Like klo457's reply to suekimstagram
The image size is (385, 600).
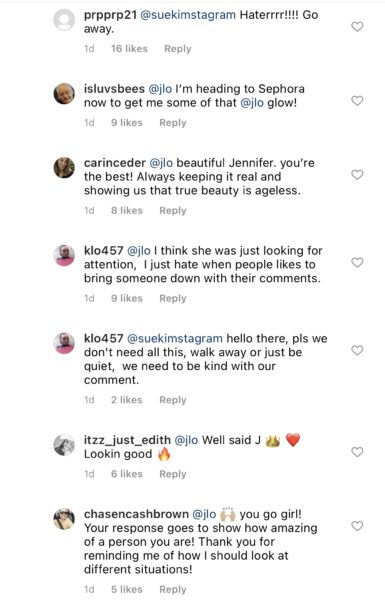tap(357, 350)
